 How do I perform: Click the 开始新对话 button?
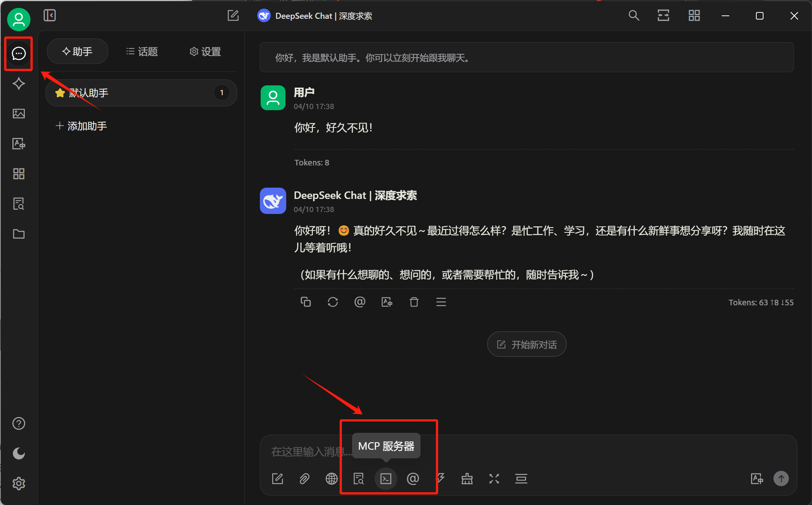click(x=527, y=344)
